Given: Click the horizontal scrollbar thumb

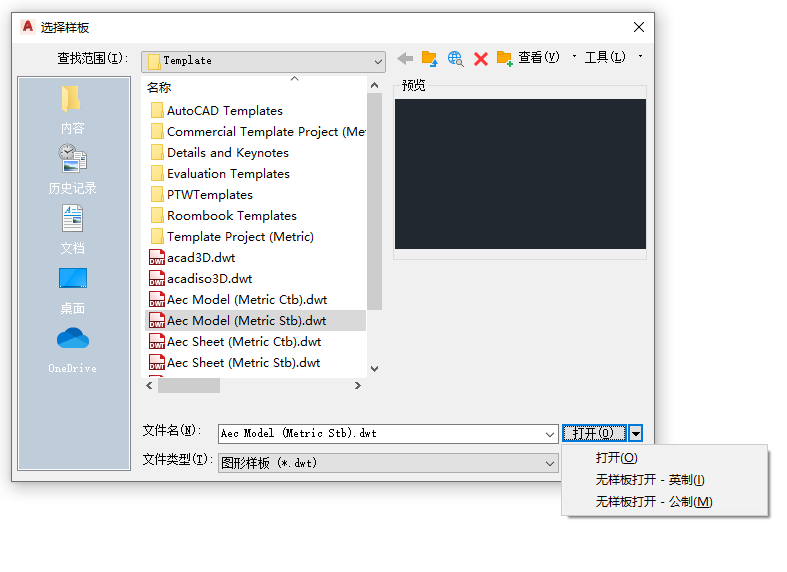Looking at the screenshot, I should point(189,385).
